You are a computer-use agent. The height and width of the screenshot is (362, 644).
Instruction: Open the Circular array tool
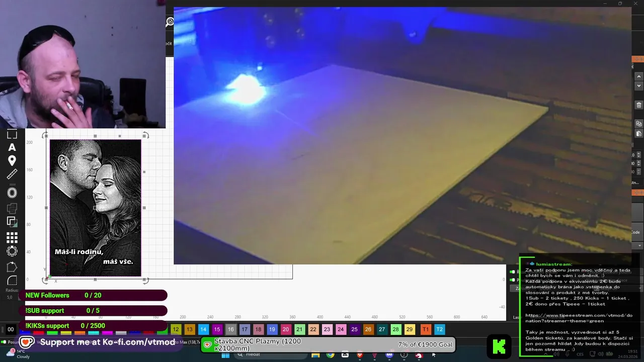[x=12, y=251]
